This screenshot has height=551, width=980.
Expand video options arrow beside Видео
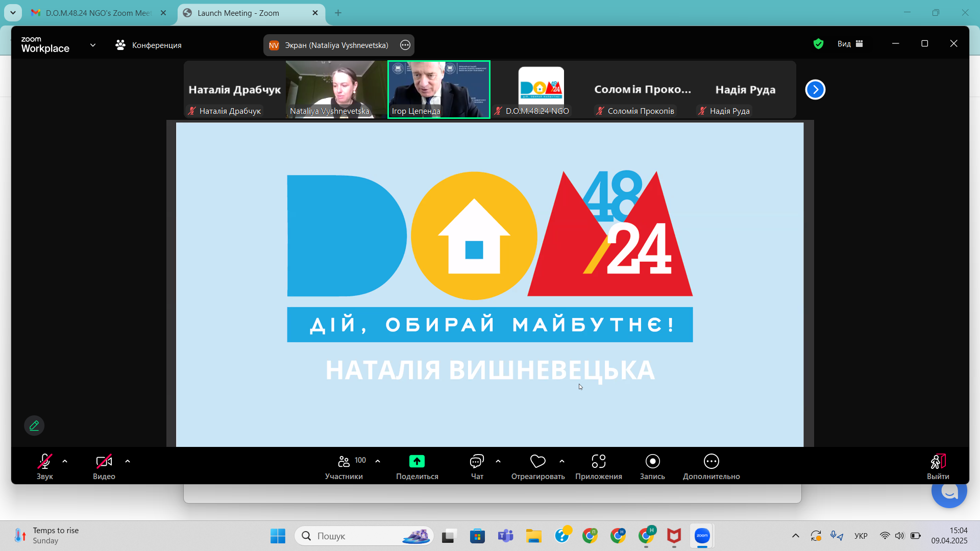point(128,461)
